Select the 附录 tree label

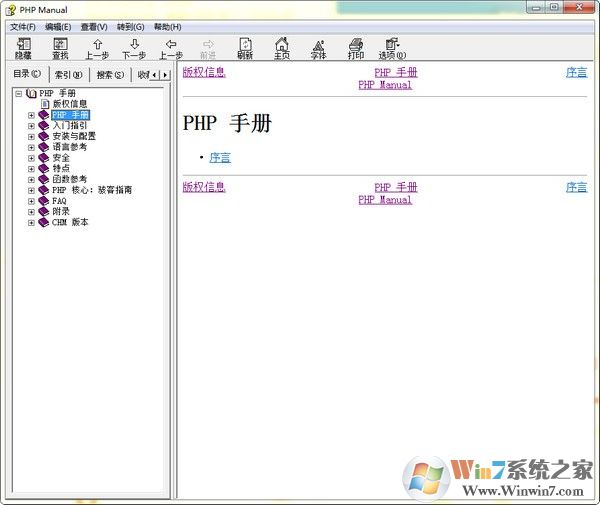61,211
